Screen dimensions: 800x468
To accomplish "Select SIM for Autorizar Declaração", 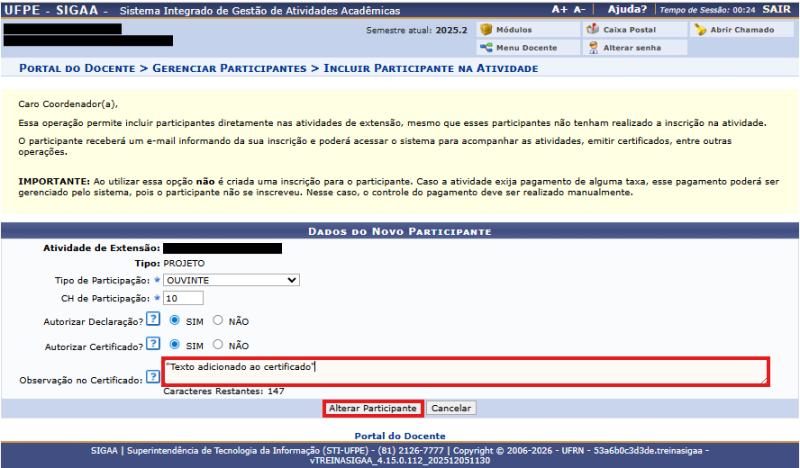I will [x=174, y=320].
